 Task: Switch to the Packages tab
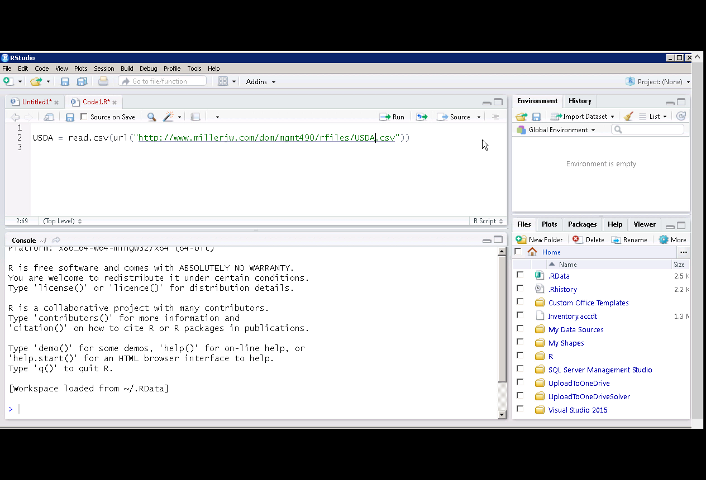pyautogui.click(x=582, y=225)
